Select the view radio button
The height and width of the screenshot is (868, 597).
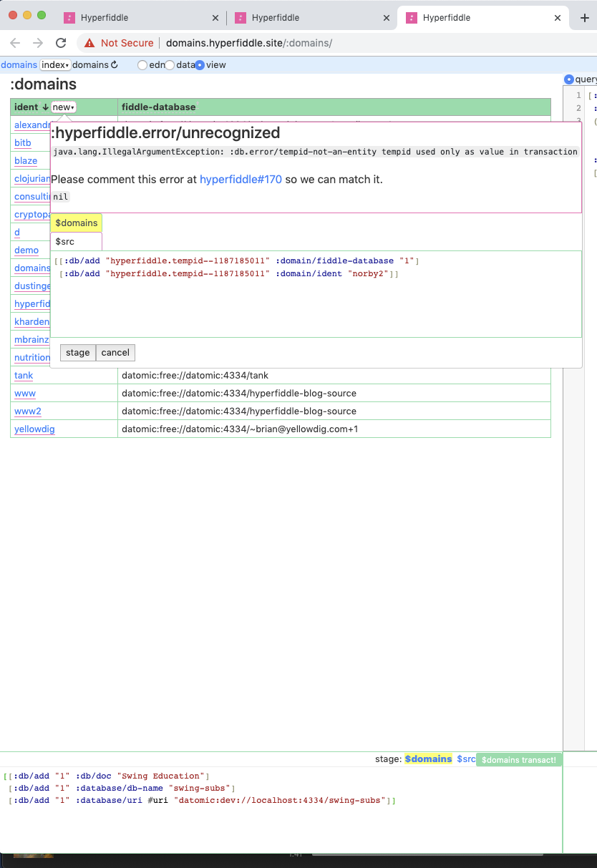pyautogui.click(x=200, y=65)
